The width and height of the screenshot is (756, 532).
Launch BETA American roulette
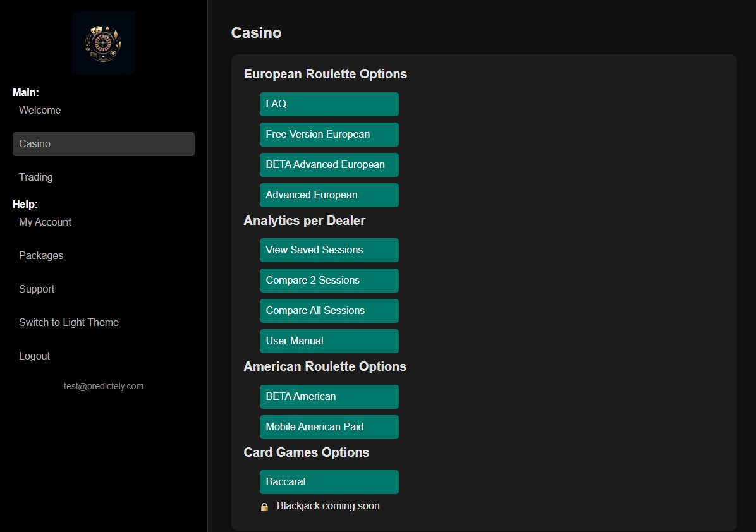click(x=329, y=396)
